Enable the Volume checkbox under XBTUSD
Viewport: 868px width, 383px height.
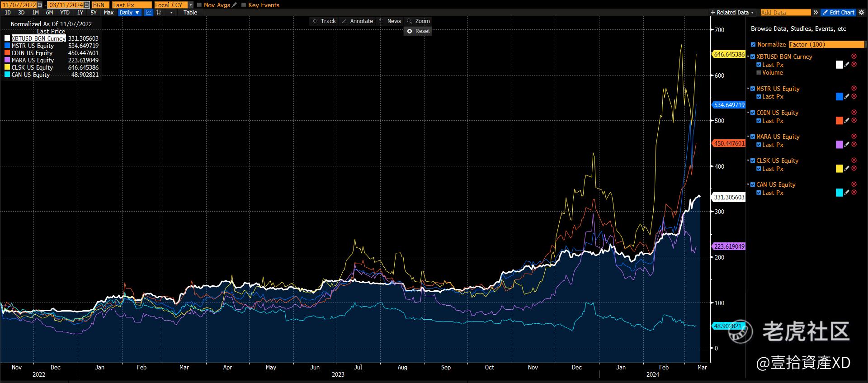[x=759, y=73]
